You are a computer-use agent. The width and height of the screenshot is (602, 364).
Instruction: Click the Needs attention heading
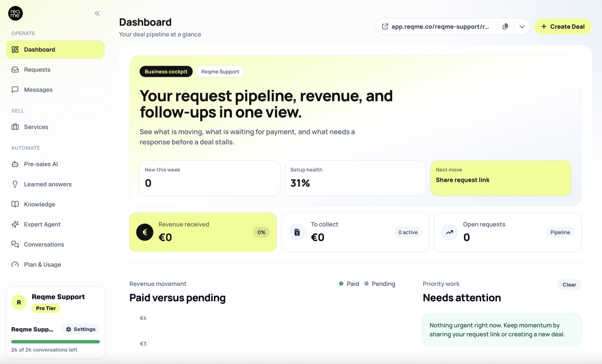click(462, 298)
